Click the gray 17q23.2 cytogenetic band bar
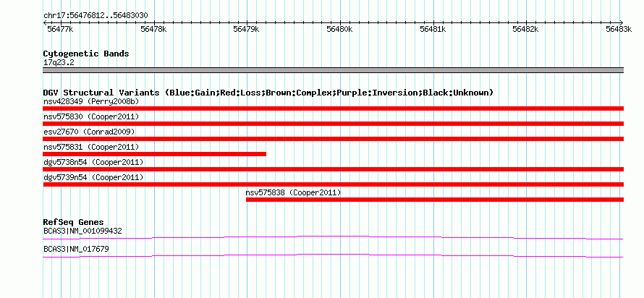644x298 pixels. pos(333,70)
